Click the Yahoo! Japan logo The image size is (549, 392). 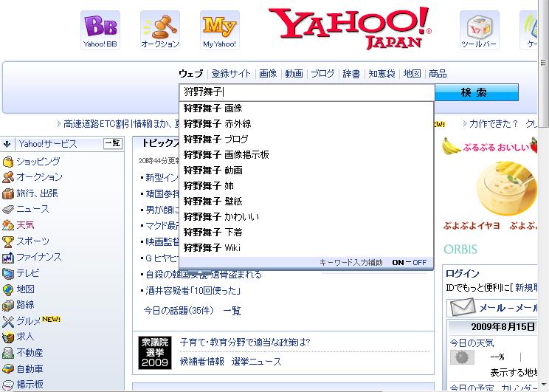[349, 28]
